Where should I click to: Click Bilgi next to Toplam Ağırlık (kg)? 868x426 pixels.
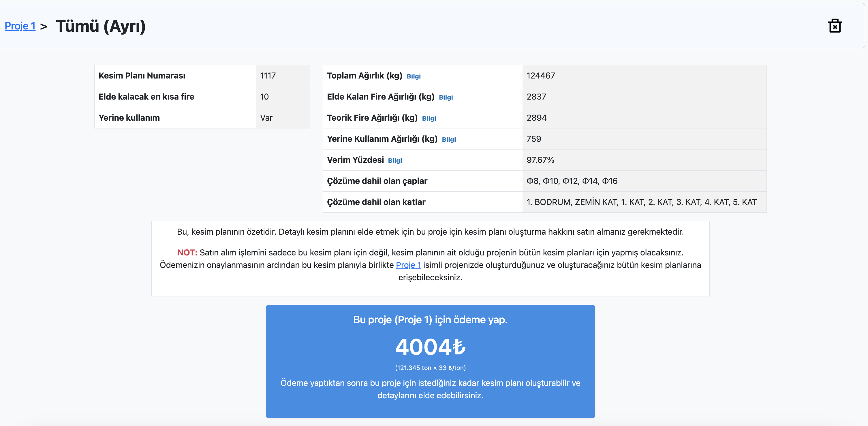[x=414, y=76]
